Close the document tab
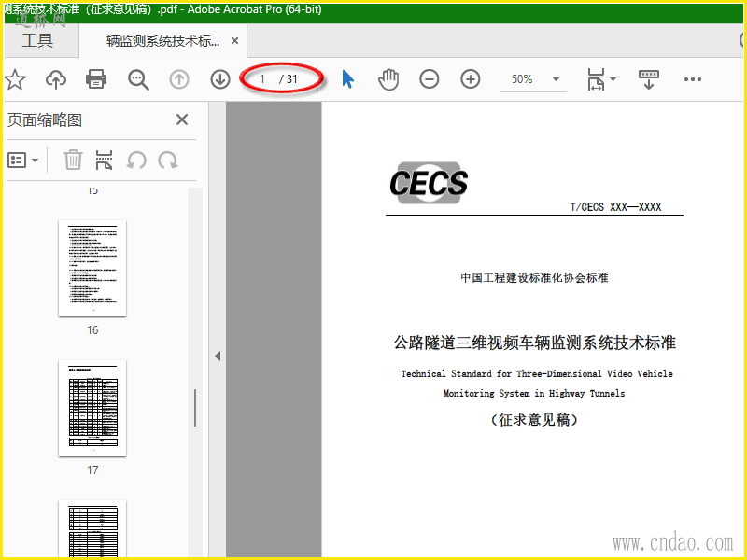Screen dimensions: 747x560 234,41
